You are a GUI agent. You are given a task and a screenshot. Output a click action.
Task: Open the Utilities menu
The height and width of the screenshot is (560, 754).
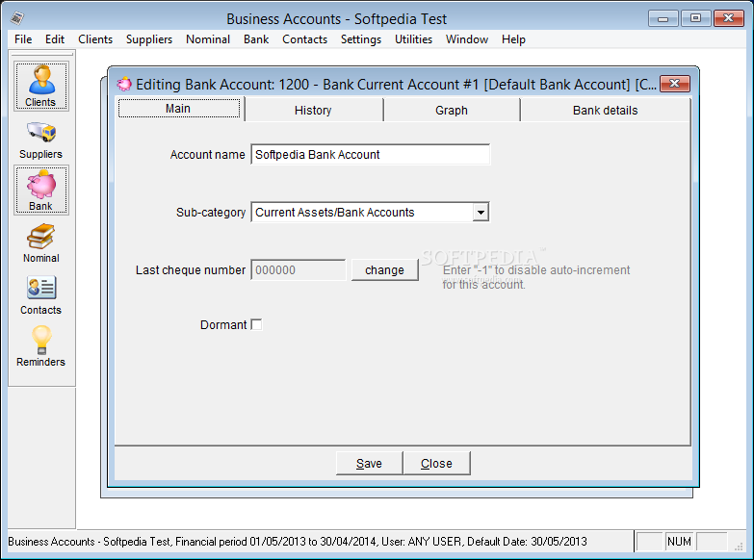413,39
